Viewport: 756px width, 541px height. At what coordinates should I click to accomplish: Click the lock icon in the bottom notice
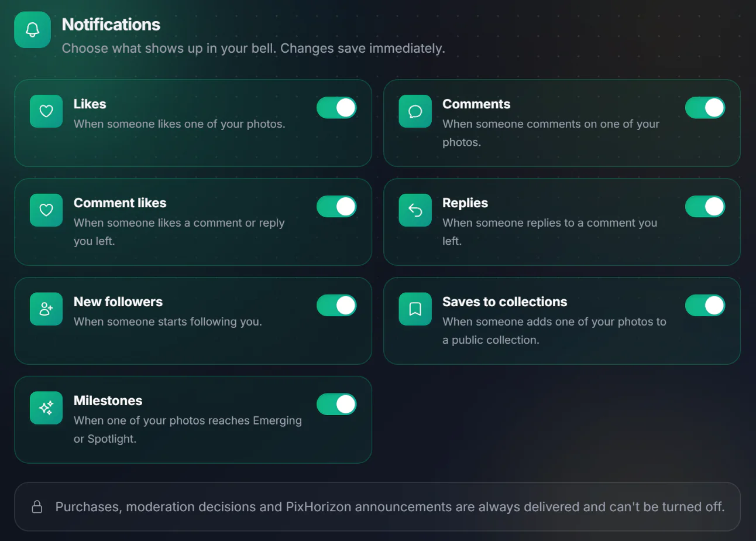pyautogui.click(x=37, y=506)
